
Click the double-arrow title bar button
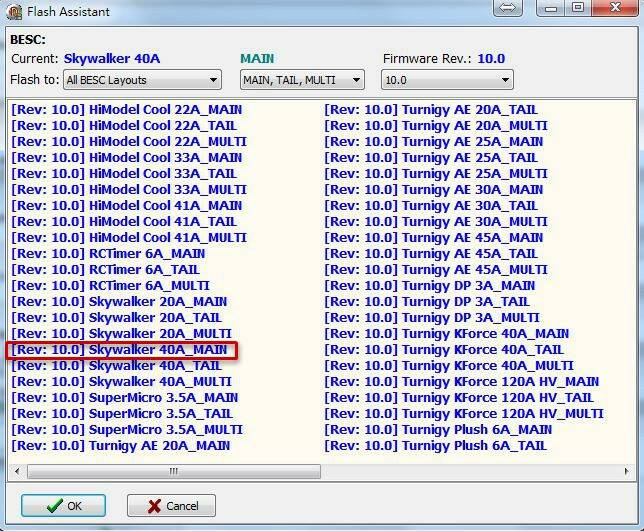pos(508,7)
